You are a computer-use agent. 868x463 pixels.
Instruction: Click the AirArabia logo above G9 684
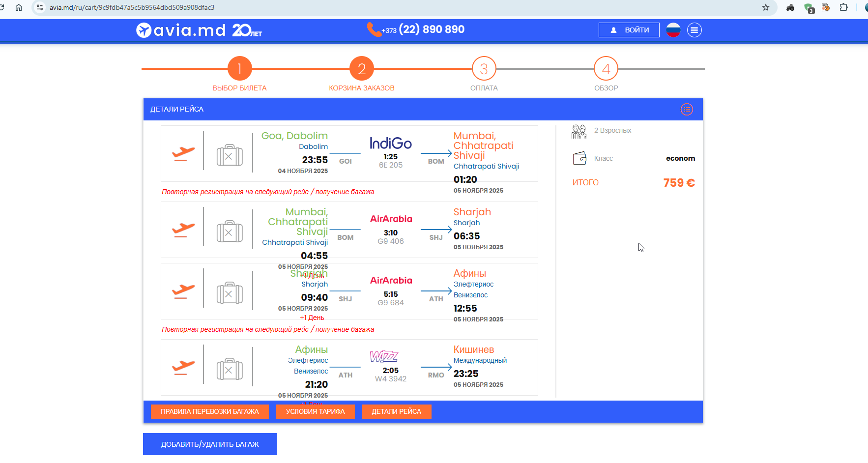(x=391, y=280)
